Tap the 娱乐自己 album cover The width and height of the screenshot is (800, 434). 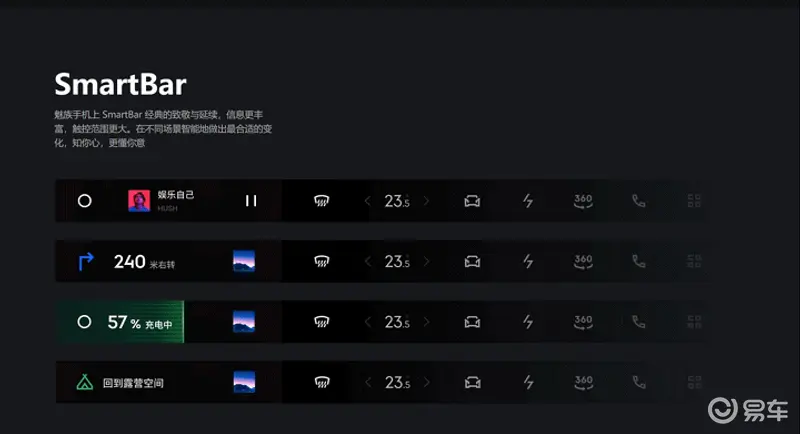pyautogui.click(x=139, y=201)
